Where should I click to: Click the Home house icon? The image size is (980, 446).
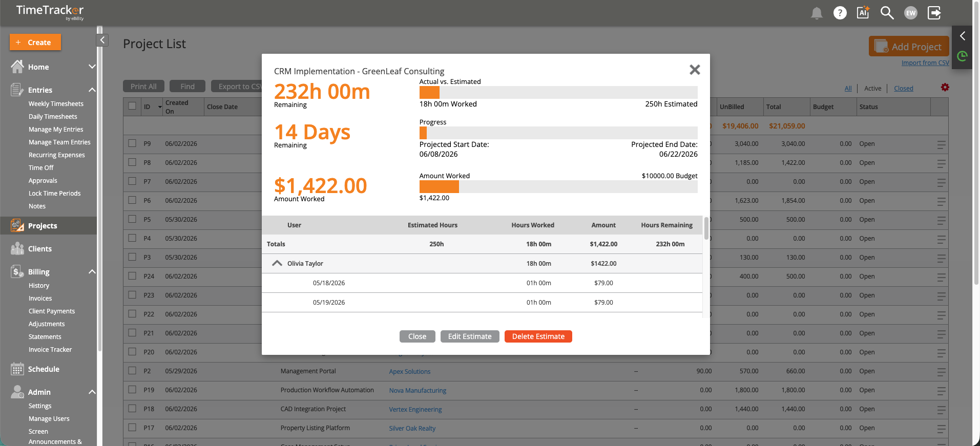[17, 67]
